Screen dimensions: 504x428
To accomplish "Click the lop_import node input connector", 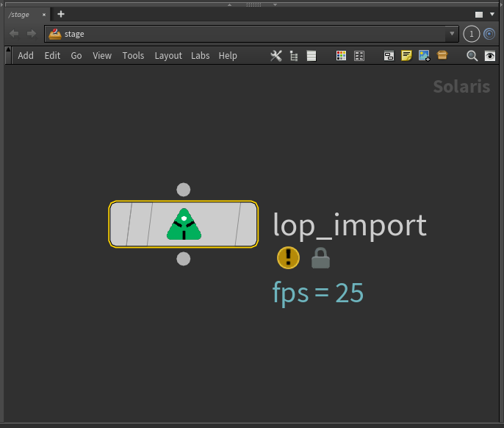I will pos(184,190).
